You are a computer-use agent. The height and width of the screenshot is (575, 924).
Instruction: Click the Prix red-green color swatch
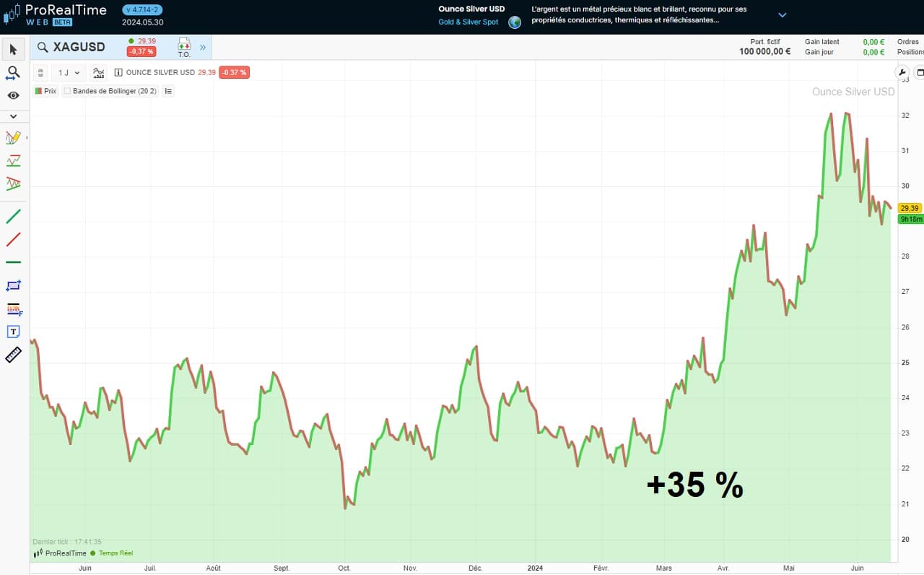coord(38,92)
